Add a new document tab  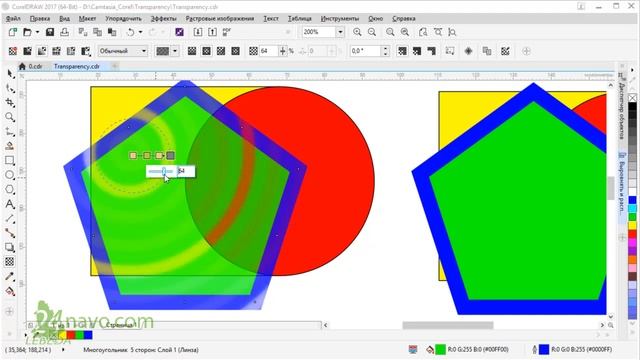coord(115,66)
